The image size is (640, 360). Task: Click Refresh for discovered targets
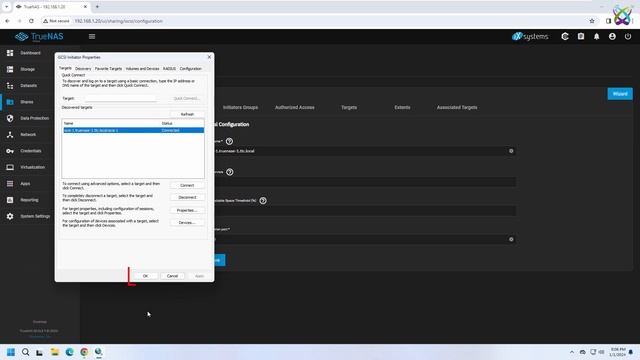click(187, 114)
